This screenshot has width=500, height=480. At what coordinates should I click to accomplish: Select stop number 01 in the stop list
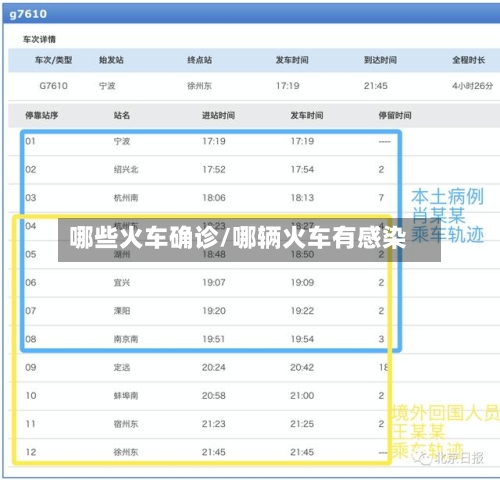[30, 141]
